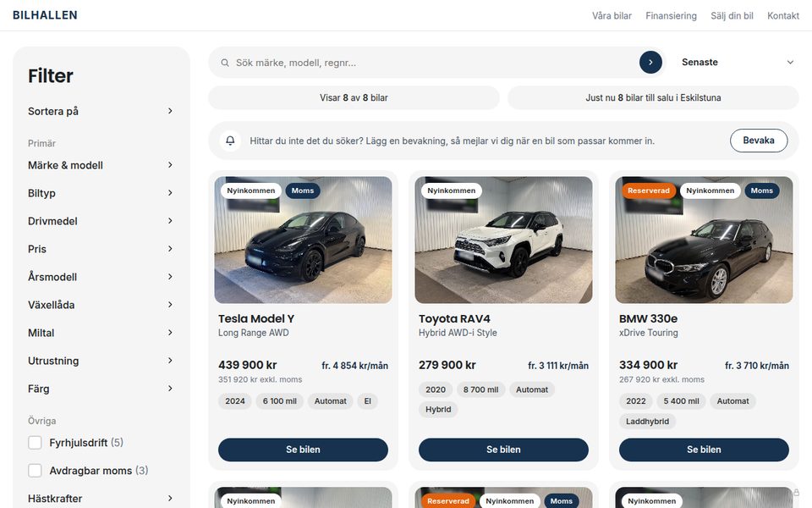The height and width of the screenshot is (508, 812).
Task: Click the search magnifier icon
Action: click(225, 63)
